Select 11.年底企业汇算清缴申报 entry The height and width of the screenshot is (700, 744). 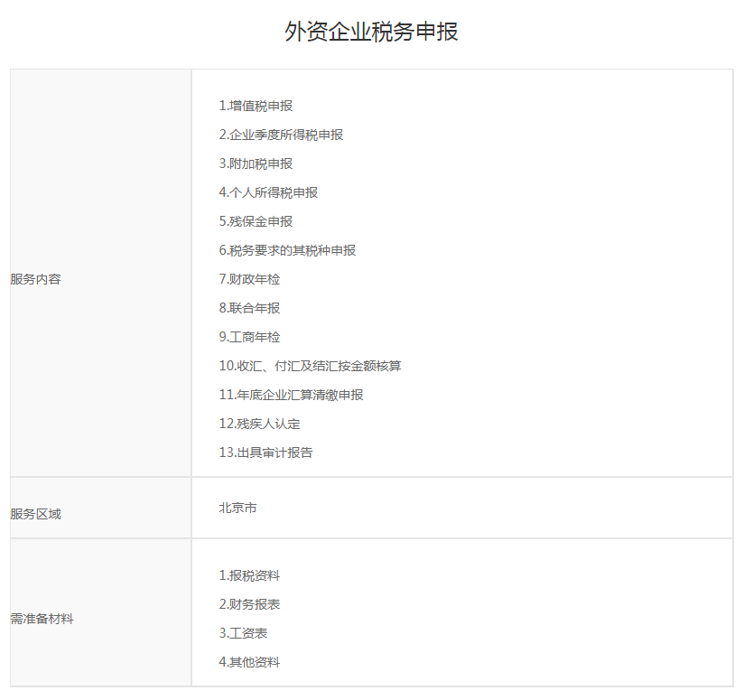[x=291, y=395]
